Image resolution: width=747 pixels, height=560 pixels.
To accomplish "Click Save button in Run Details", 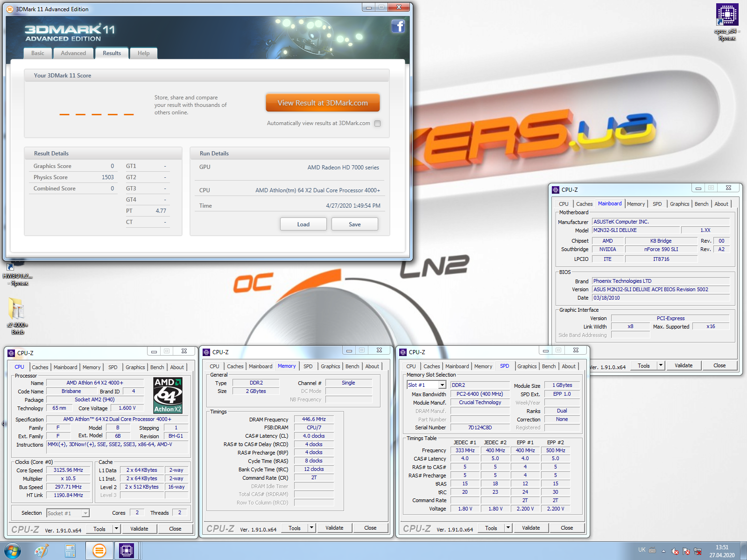I will tap(355, 224).
